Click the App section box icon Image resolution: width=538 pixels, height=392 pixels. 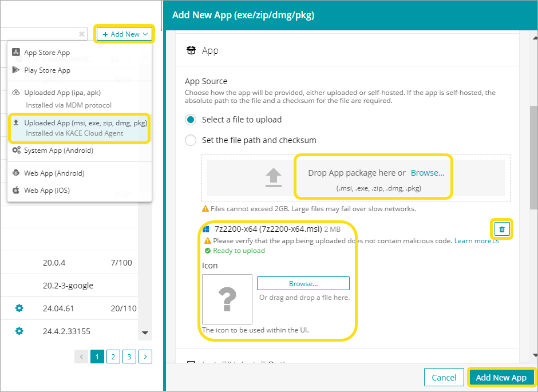[x=192, y=51]
